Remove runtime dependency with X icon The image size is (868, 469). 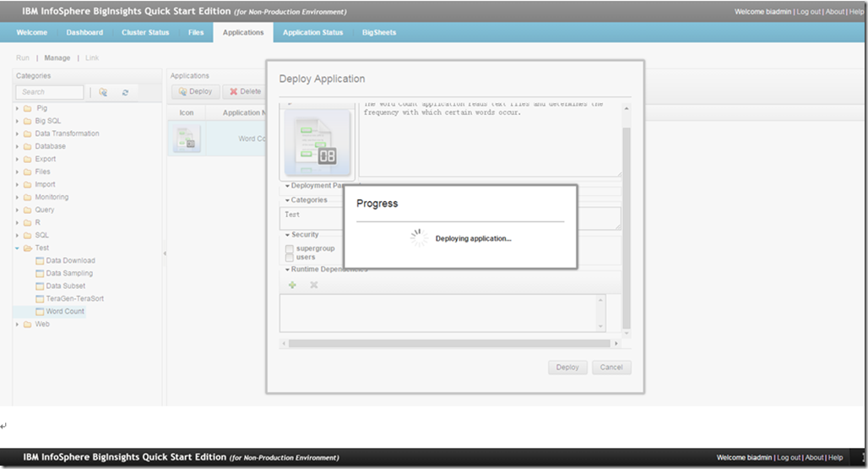[x=314, y=285]
